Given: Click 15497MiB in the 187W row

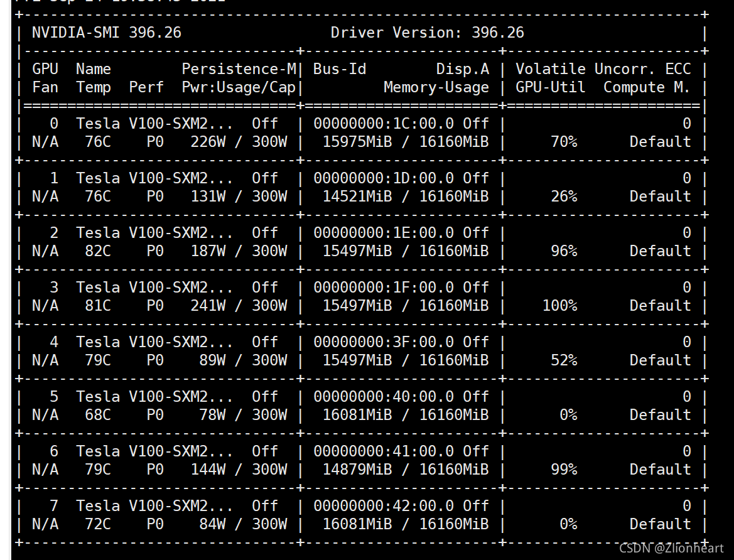Looking at the screenshot, I should (x=357, y=251).
